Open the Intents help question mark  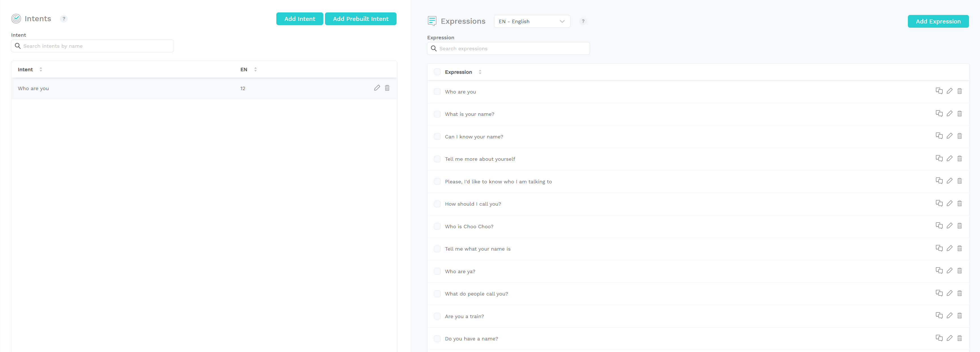coord(64,19)
